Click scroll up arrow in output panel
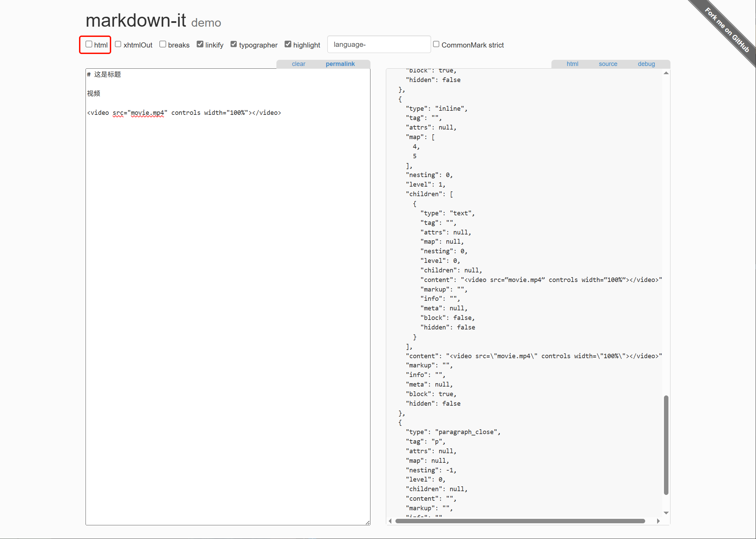756x539 pixels. pos(666,73)
